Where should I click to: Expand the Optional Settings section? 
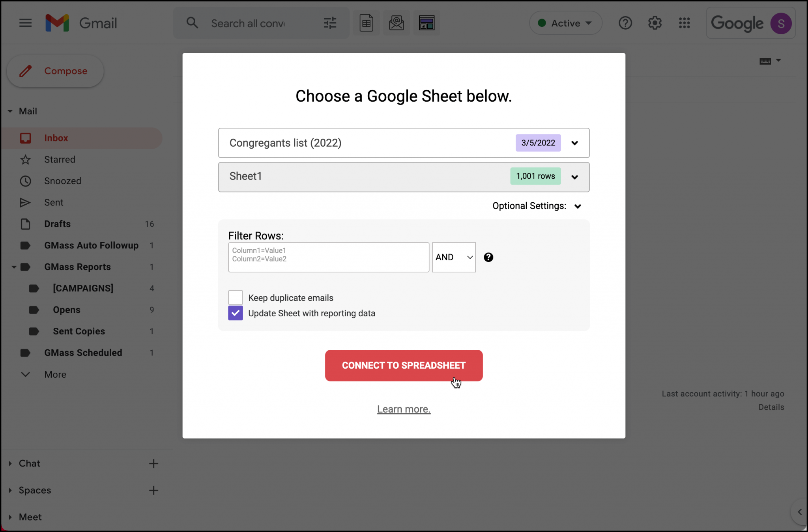point(578,205)
